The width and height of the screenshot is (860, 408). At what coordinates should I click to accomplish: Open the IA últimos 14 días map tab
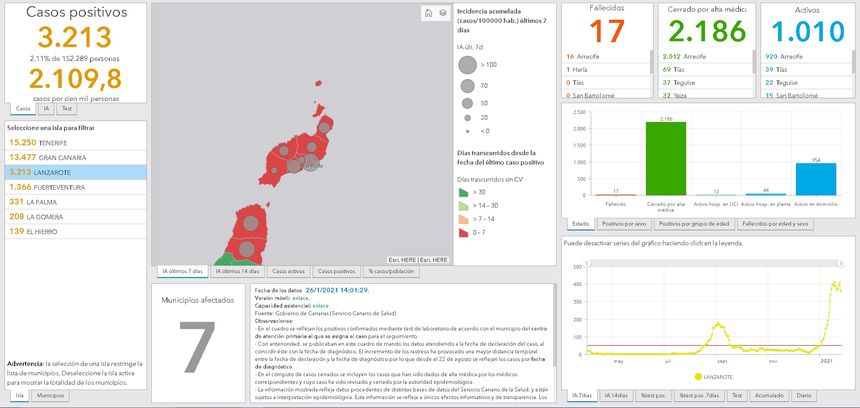[x=238, y=271]
